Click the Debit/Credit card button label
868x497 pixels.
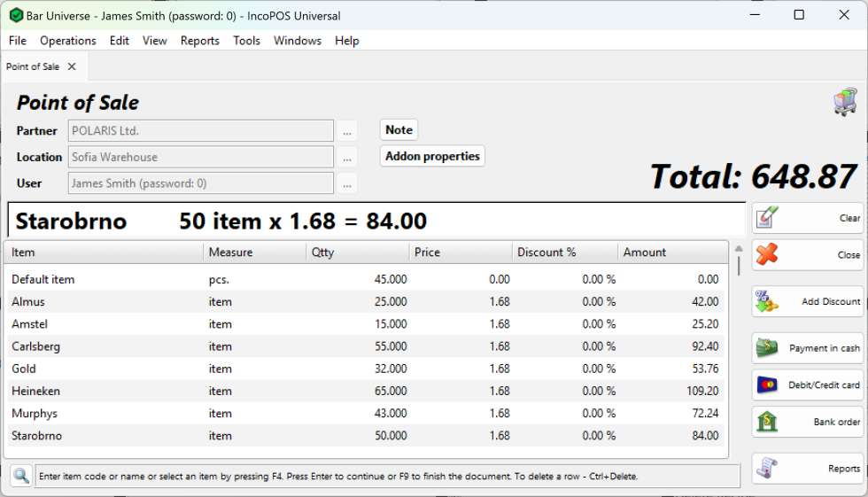coord(824,384)
